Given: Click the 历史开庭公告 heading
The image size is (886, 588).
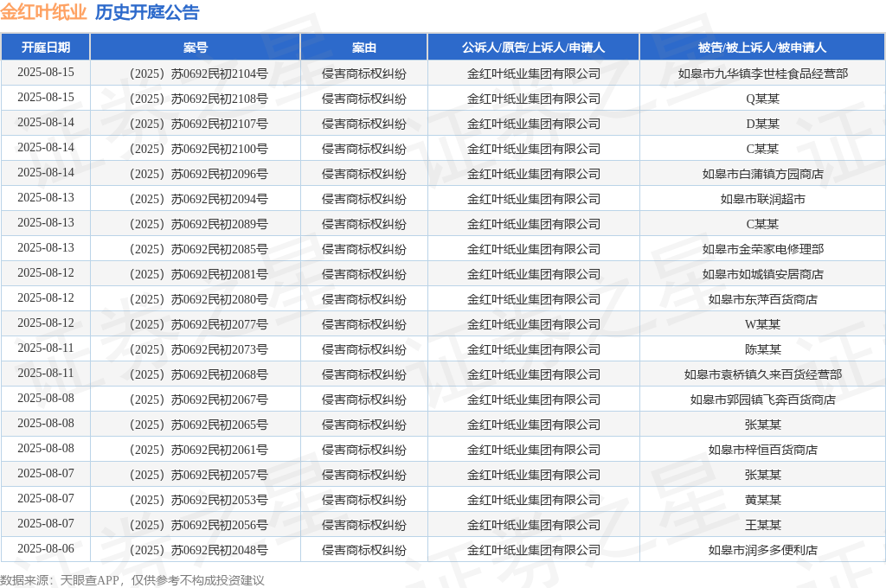Looking at the screenshot, I should (x=147, y=12).
